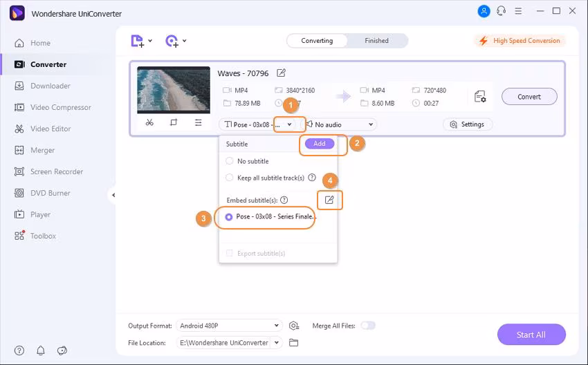Click the output size 8.60 MB text
The width and height of the screenshot is (588, 365).
[x=383, y=103]
